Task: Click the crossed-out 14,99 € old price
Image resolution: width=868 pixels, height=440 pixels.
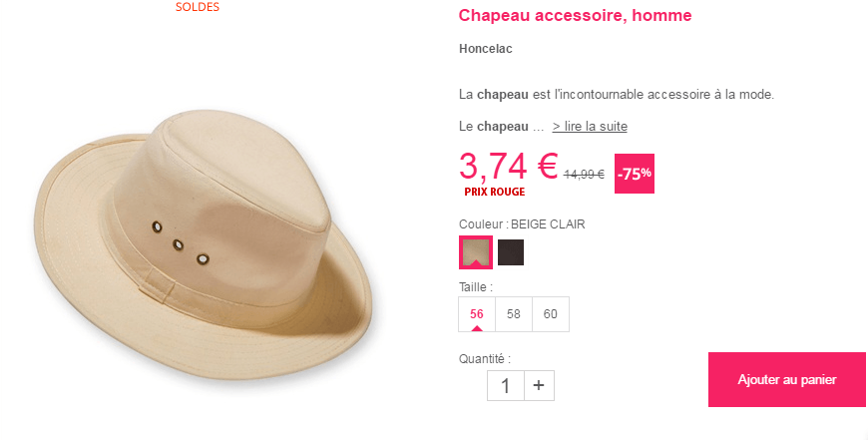Action: tap(584, 175)
